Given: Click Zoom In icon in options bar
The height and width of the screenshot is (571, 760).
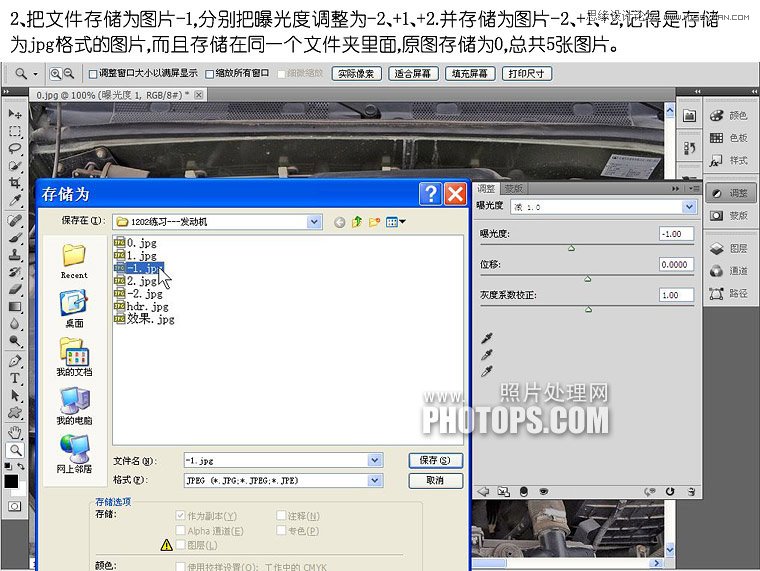Looking at the screenshot, I should tap(56, 74).
